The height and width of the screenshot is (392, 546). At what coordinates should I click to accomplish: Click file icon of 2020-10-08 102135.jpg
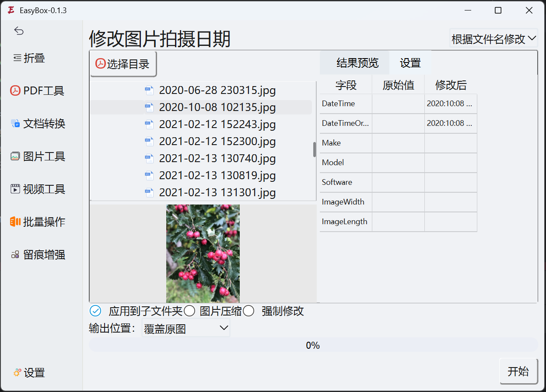149,107
